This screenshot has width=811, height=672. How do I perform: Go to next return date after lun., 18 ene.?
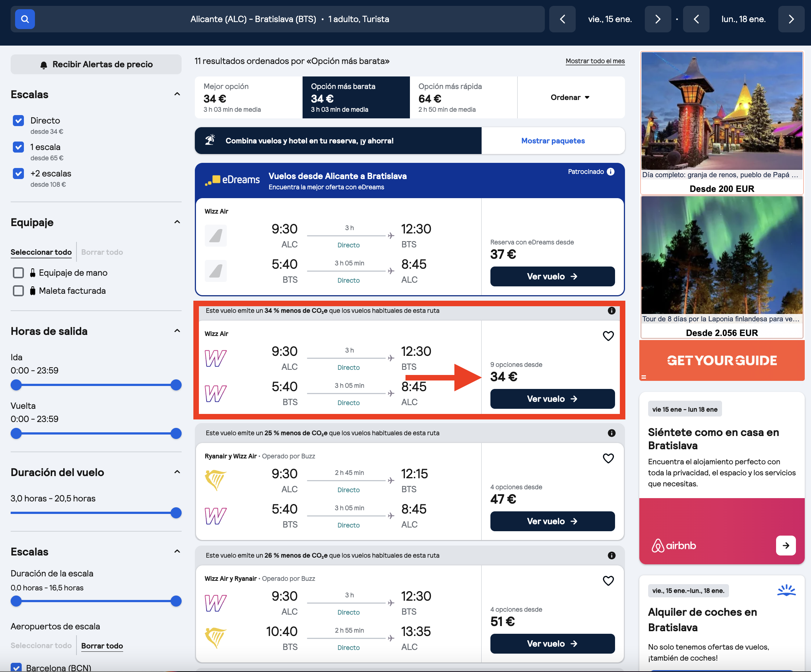tap(791, 19)
